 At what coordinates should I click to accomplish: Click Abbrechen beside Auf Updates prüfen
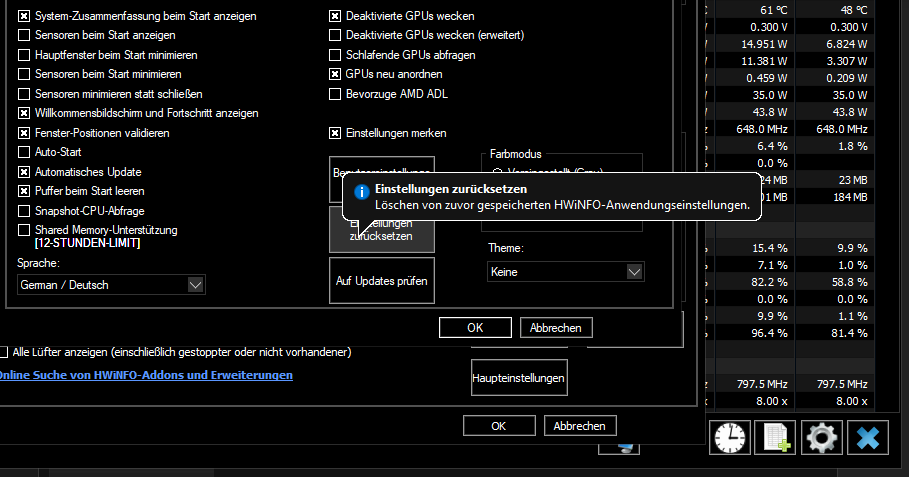(555, 327)
